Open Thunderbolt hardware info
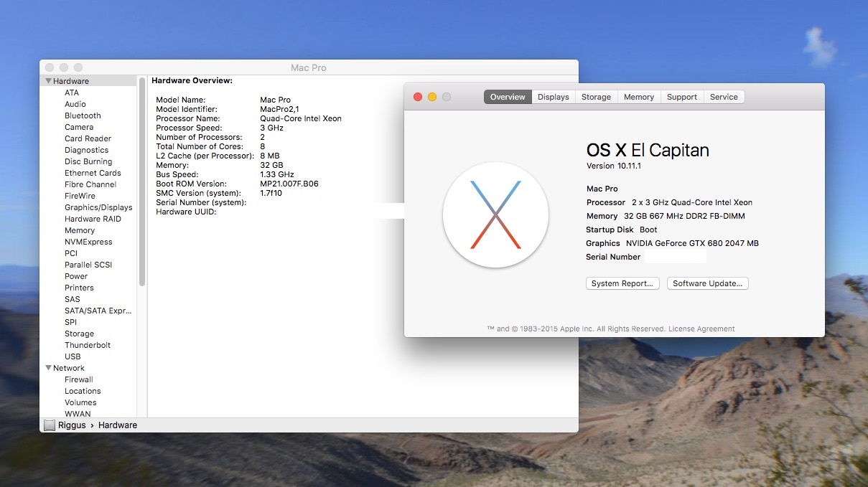 pyautogui.click(x=88, y=345)
